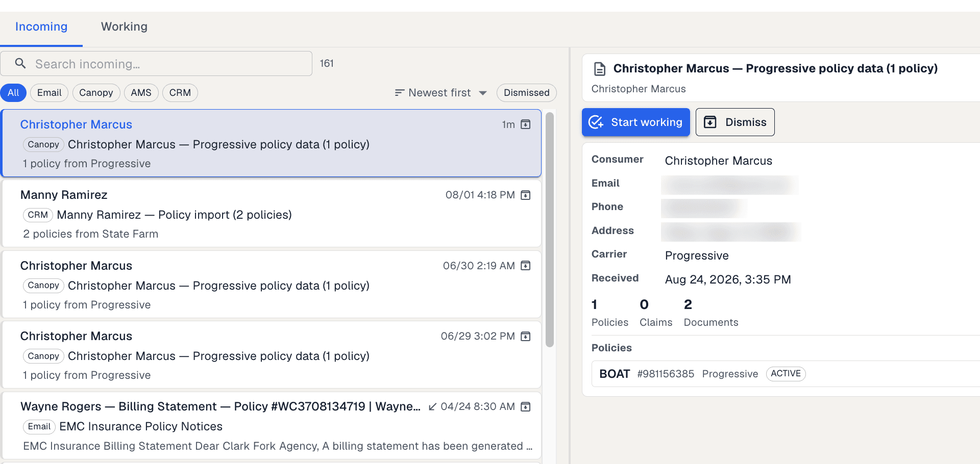Open the Newest first sort dropdown
Image resolution: width=980 pixels, height=464 pixels.
point(440,93)
